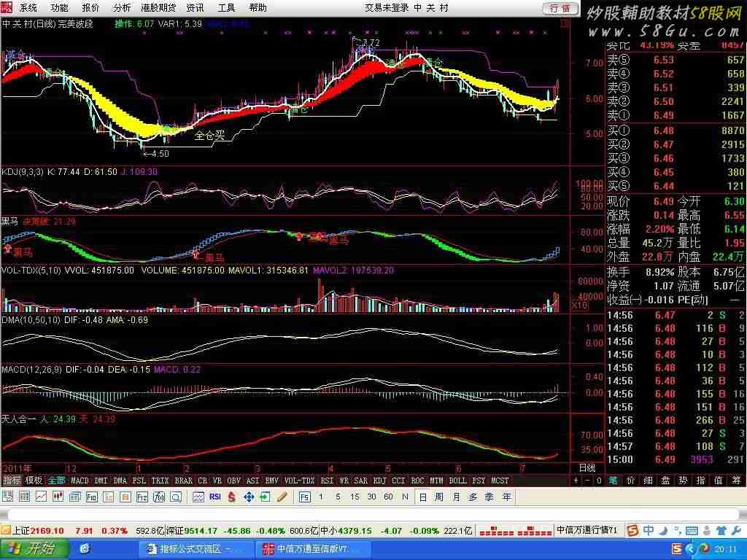
Task: Switch to the 势 side panel tab
Action: tap(683, 481)
